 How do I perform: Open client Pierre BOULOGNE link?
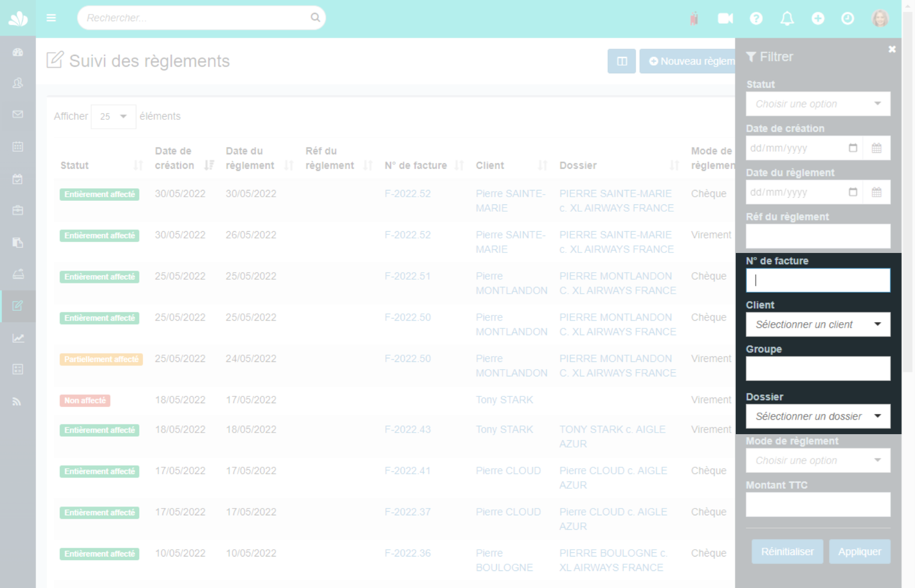(x=504, y=561)
